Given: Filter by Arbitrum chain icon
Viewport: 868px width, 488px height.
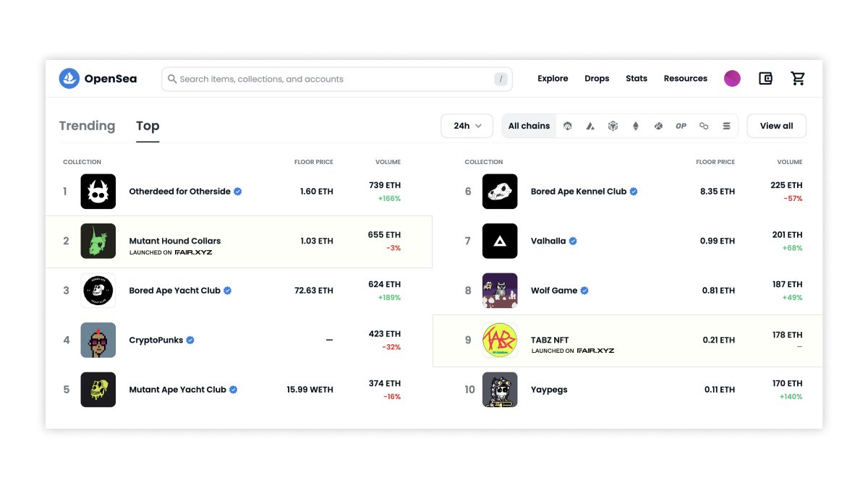Looking at the screenshot, I should point(568,126).
